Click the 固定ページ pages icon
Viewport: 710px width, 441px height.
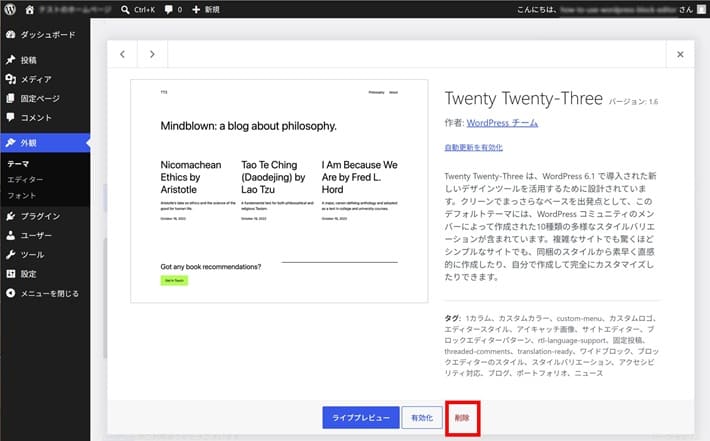10,98
